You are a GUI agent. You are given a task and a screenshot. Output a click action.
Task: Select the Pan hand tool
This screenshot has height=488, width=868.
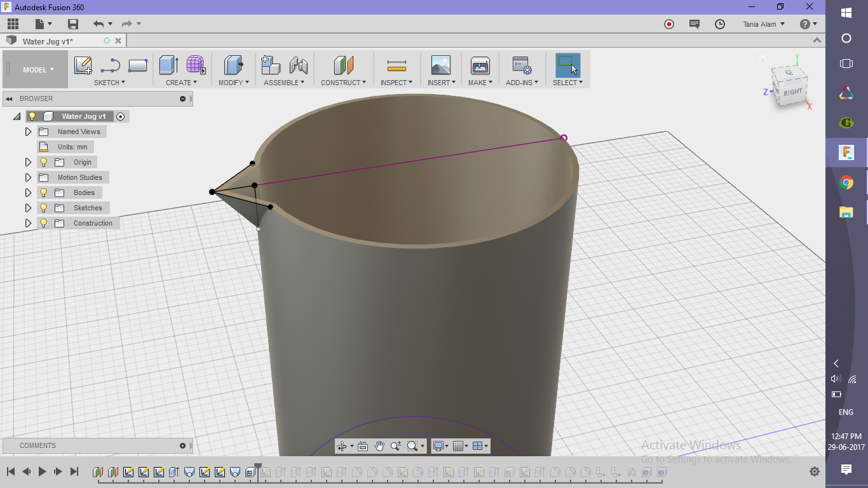tap(379, 446)
